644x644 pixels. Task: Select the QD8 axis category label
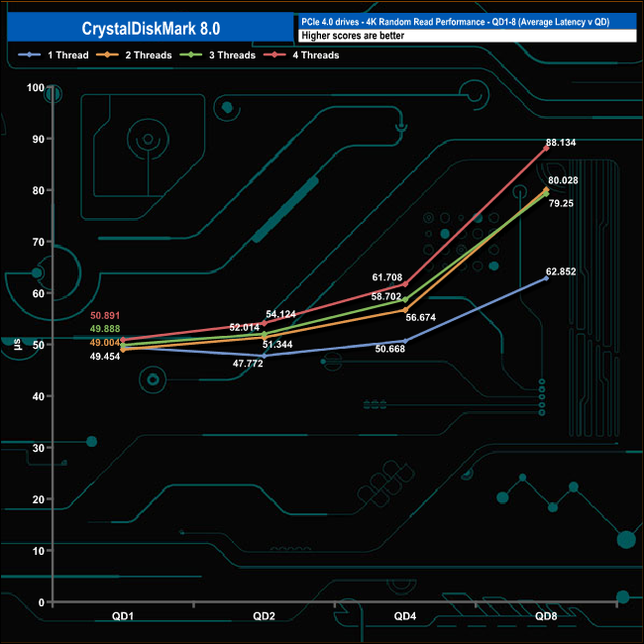pos(546,616)
